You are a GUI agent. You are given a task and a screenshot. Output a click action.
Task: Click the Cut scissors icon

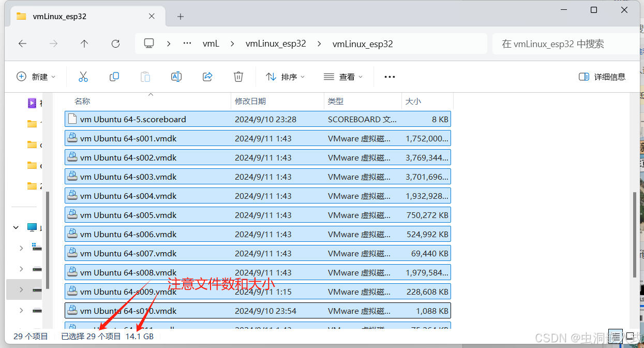pyautogui.click(x=83, y=77)
